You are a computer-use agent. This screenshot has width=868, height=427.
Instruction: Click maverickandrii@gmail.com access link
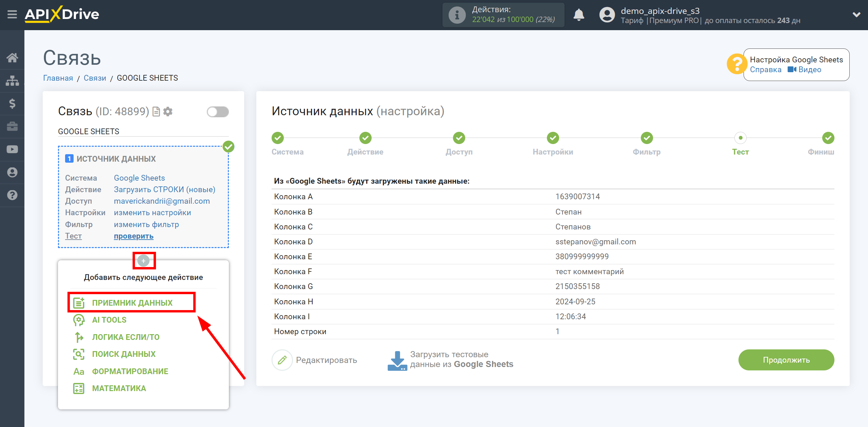[x=162, y=201]
